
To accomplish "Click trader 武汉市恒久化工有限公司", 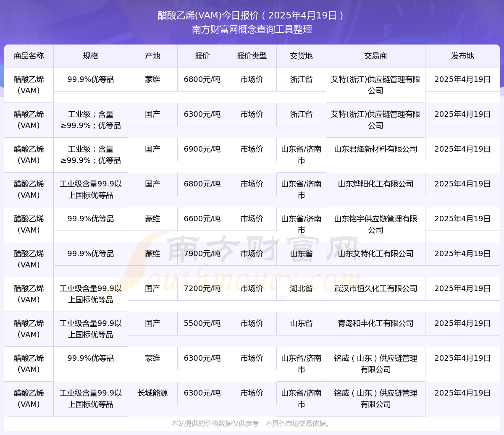I will pyautogui.click(x=375, y=288).
